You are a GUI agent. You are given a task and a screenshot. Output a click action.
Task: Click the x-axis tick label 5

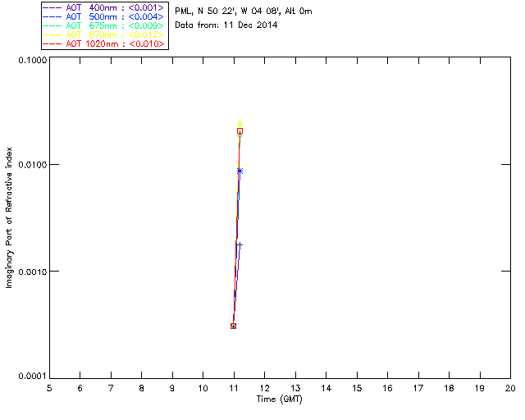pyautogui.click(x=49, y=388)
